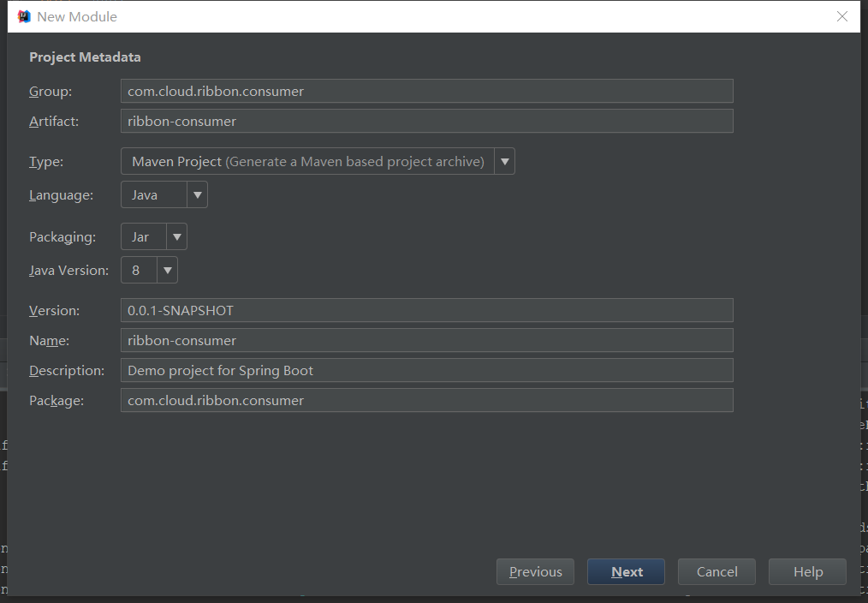
Task: Click the New Module title text
Action: (77, 16)
